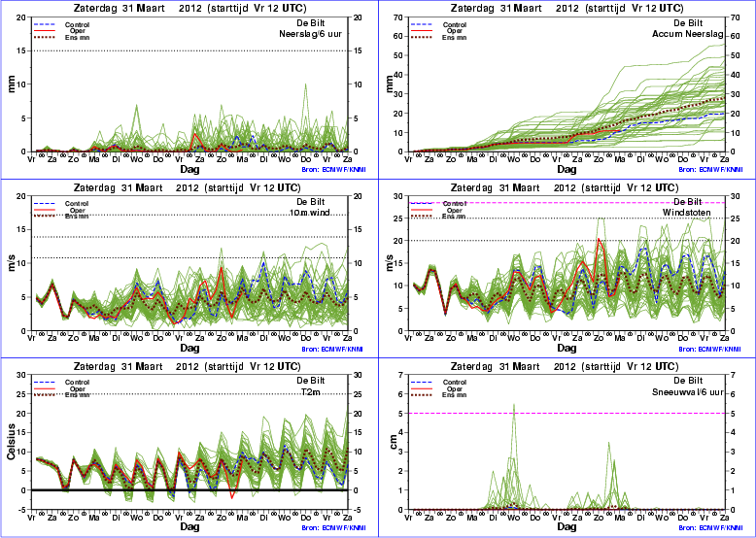Click 'De Bilt' location in T2m chart
The image size is (756, 538).
click(311, 381)
